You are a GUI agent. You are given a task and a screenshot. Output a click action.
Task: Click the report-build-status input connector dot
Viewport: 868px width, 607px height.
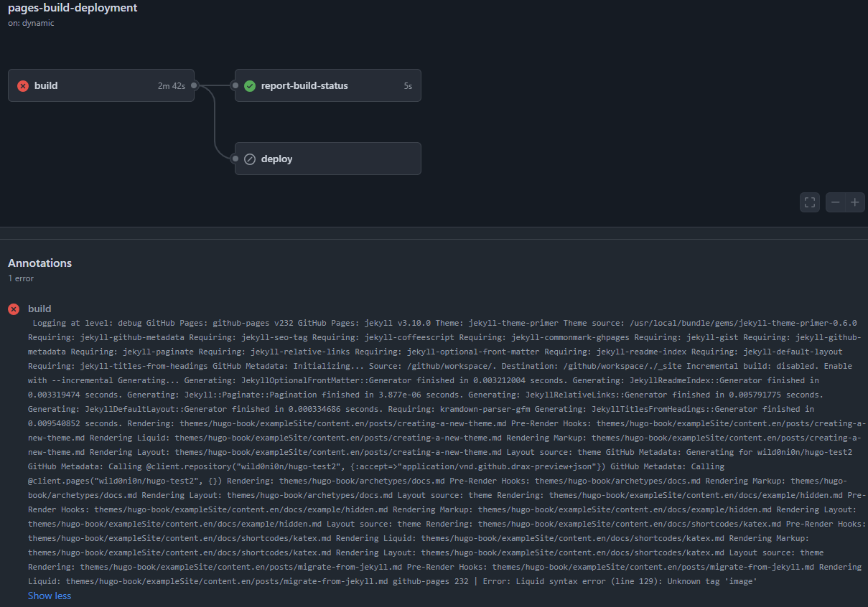click(x=235, y=85)
